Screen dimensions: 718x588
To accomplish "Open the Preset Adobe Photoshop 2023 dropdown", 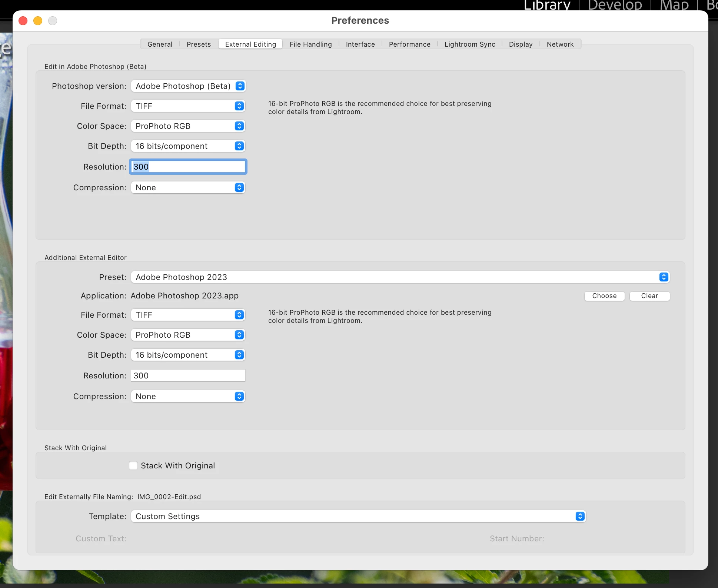I will [400, 277].
